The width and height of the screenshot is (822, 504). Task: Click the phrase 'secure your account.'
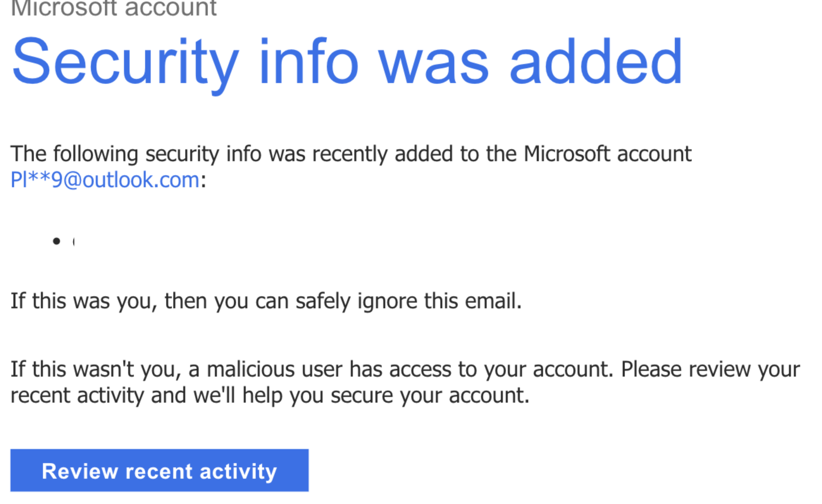click(430, 395)
